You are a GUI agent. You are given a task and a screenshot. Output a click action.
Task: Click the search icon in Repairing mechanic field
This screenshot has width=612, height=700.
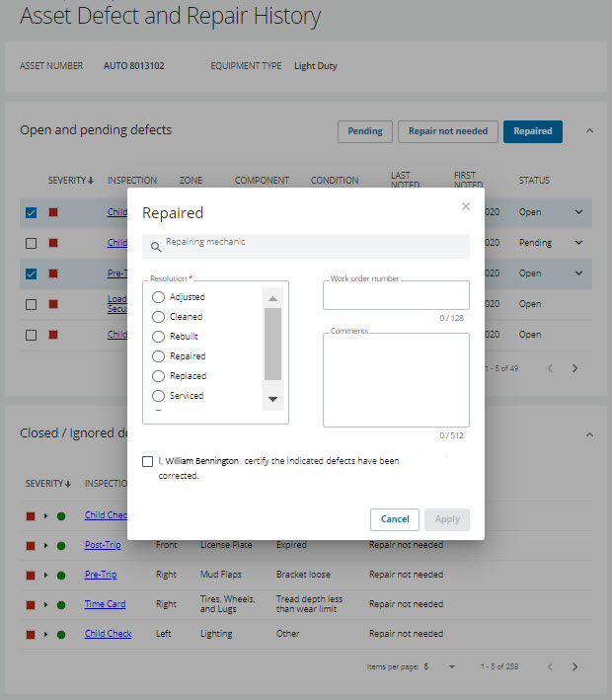click(156, 247)
